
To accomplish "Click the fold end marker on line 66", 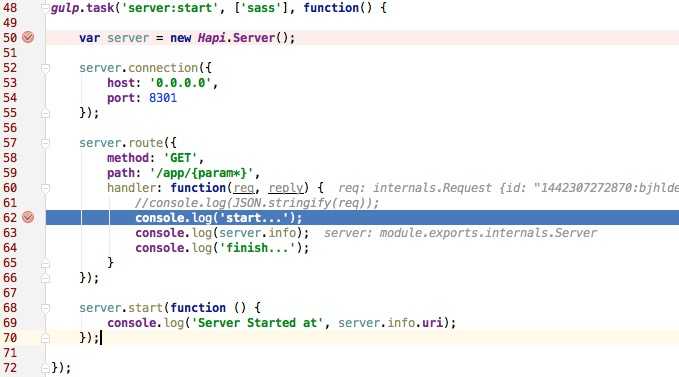I will (x=45, y=278).
